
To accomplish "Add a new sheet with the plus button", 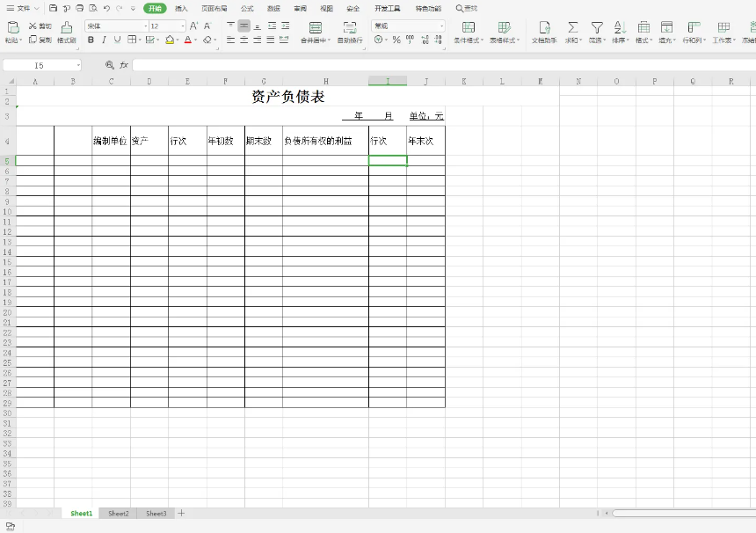I will pos(182,513).
